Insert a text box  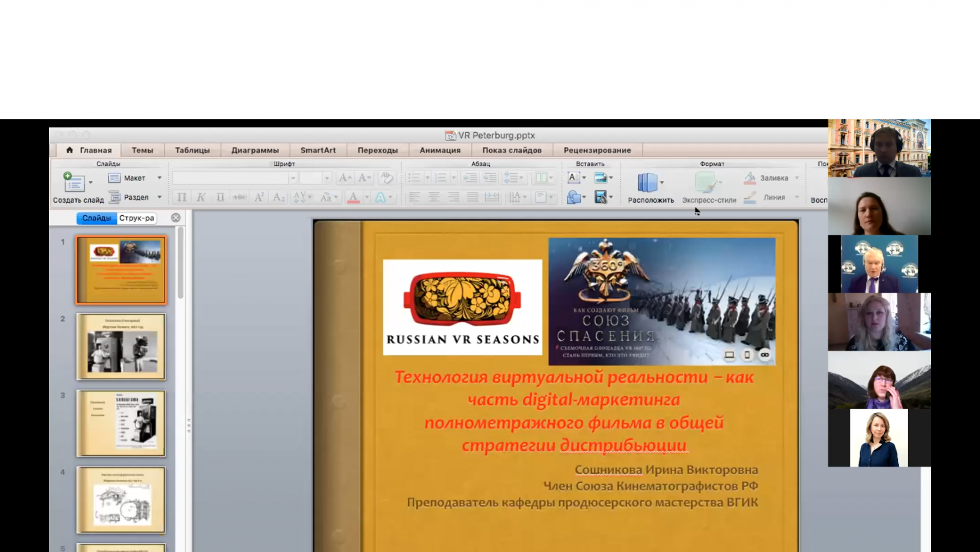click(x=573, y=178)
